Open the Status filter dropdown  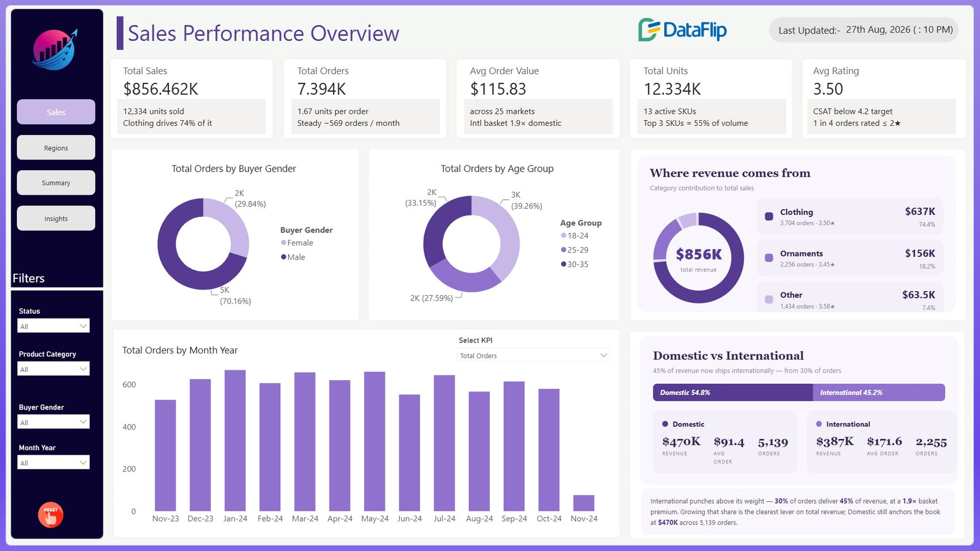(53, 326)
